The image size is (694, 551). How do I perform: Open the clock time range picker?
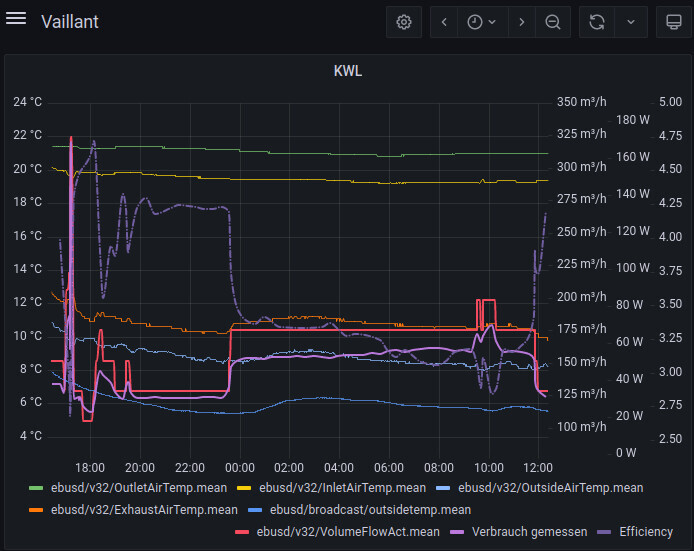pos(482,22)
